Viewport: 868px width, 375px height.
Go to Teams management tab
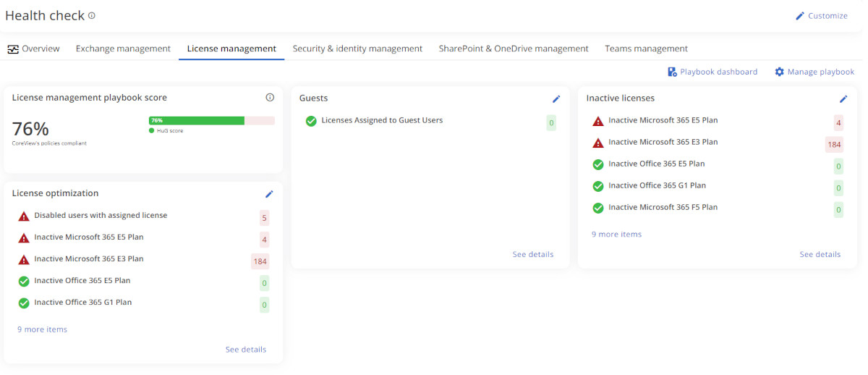646,49
